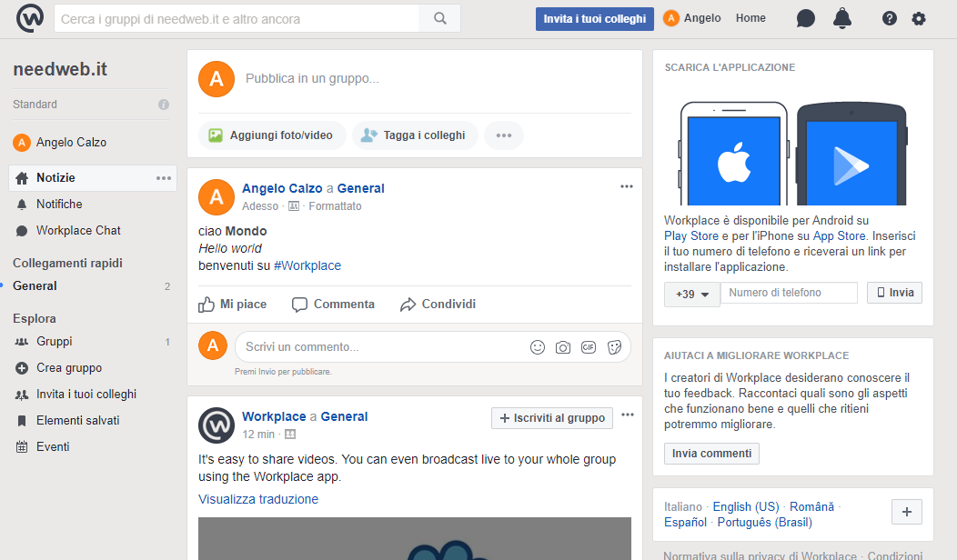The height and width of the screenshot is (560, 957).
Task: Open the help question mark icon
Action: pos(890,18)
